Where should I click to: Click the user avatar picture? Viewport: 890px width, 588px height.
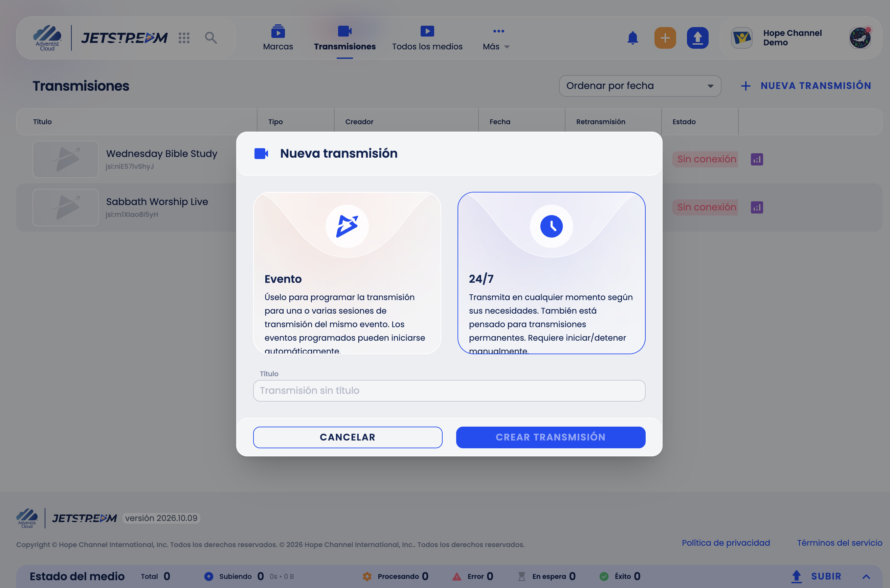[860, 38]
